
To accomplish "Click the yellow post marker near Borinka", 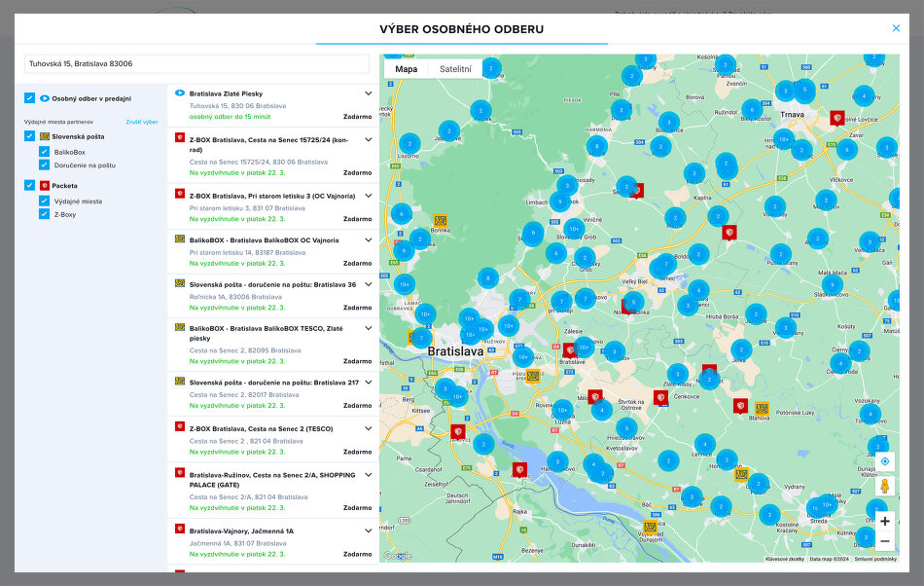I will [x=440, y=221].
